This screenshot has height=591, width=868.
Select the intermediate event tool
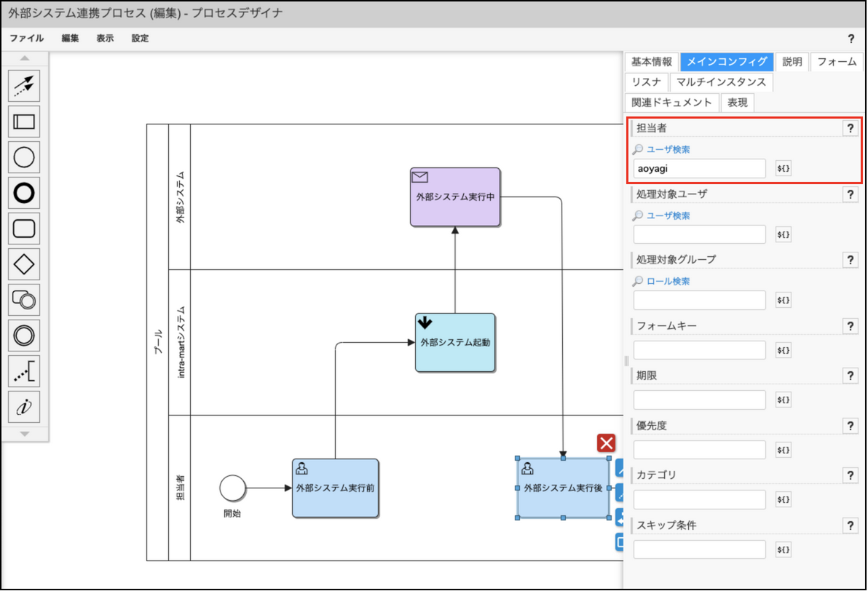(24, 336)
